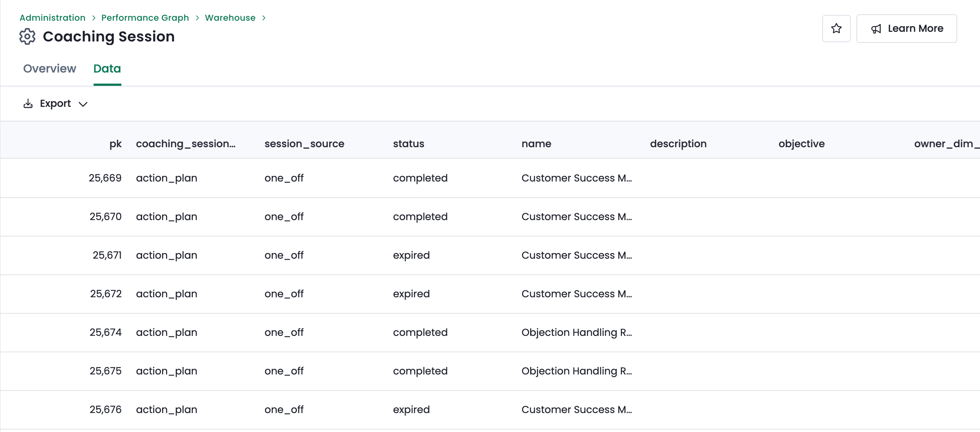
Task: Go to Administration breadcrumb
Action: tap(52, 18)
